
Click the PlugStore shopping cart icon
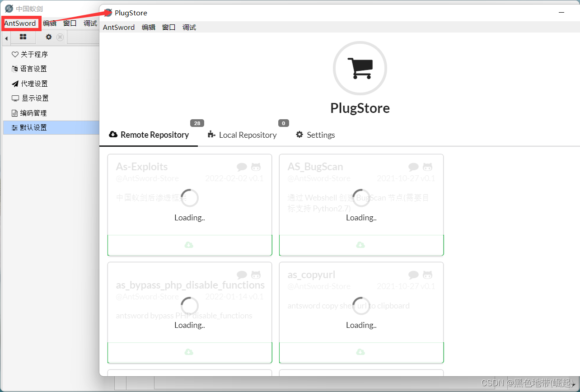360,68
